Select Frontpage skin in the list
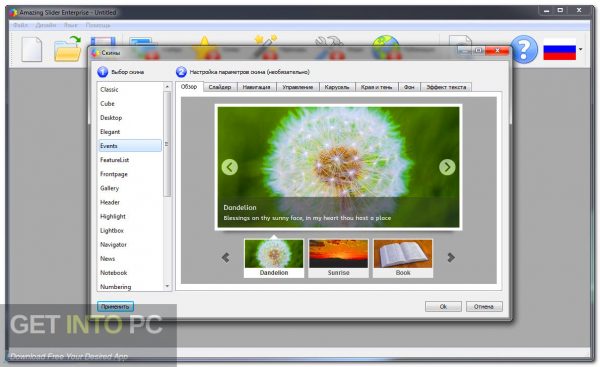 [x=130, y=174]
